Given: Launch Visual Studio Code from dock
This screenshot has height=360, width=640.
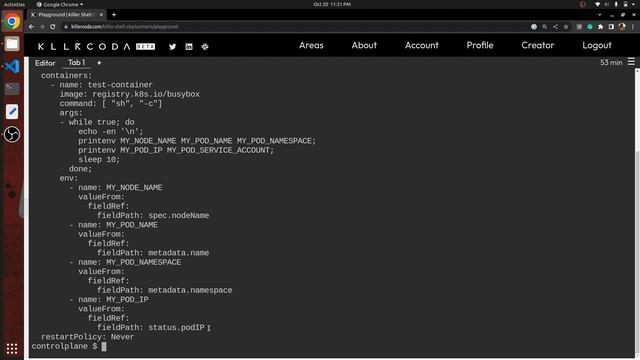Looking at the screenshot, I should click(x=12, y=66).
